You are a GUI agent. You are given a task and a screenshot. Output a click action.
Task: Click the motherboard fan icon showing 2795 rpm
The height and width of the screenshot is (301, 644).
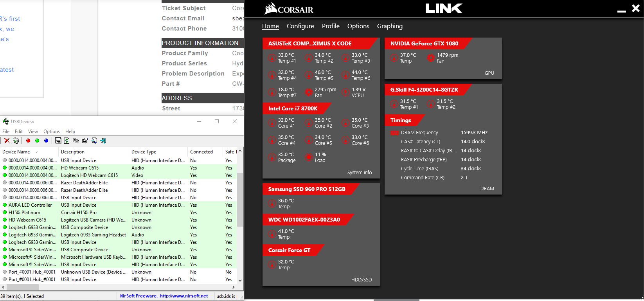pos(309,92)
